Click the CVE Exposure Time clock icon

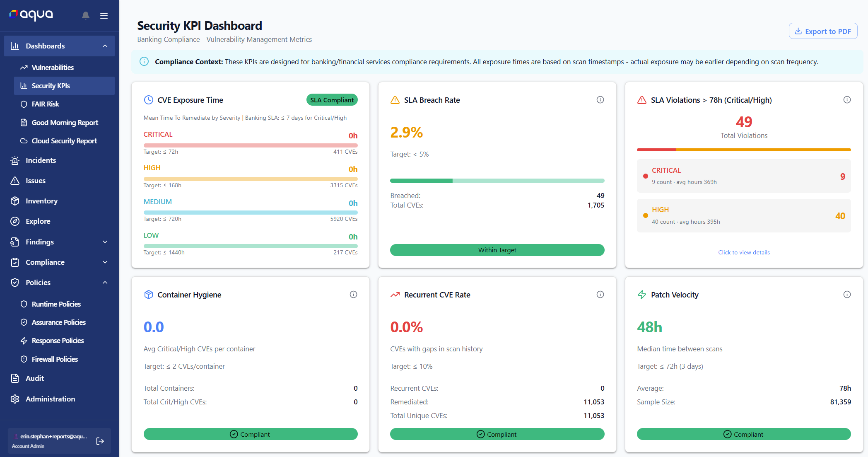(148, 100)
